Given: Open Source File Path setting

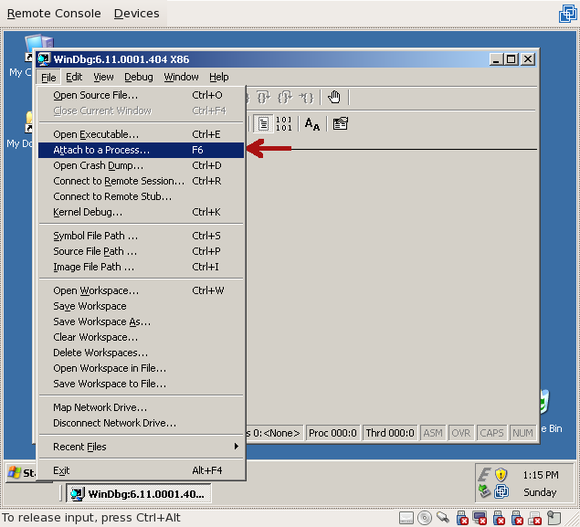Looking at the screenshot, I should click(141, 251).
